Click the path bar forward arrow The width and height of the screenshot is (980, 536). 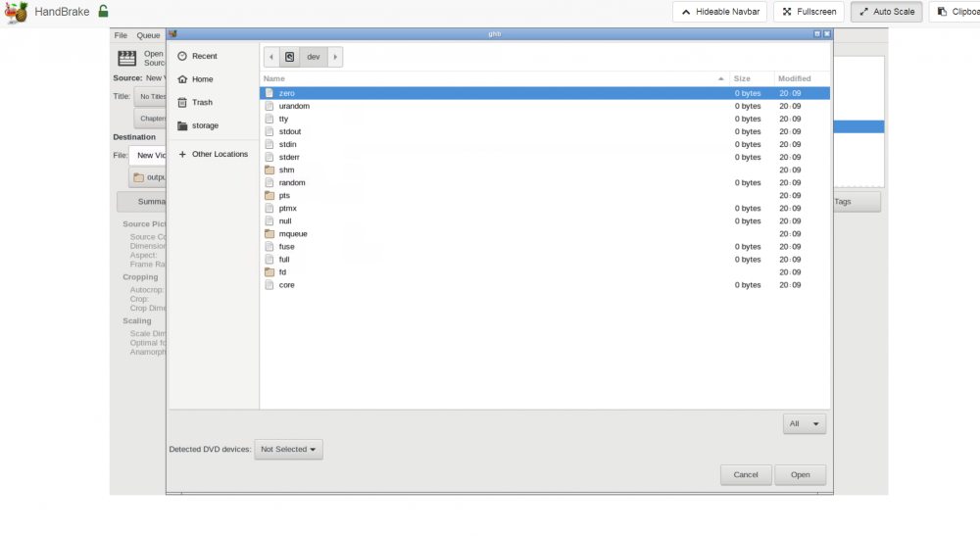[335, 57]
